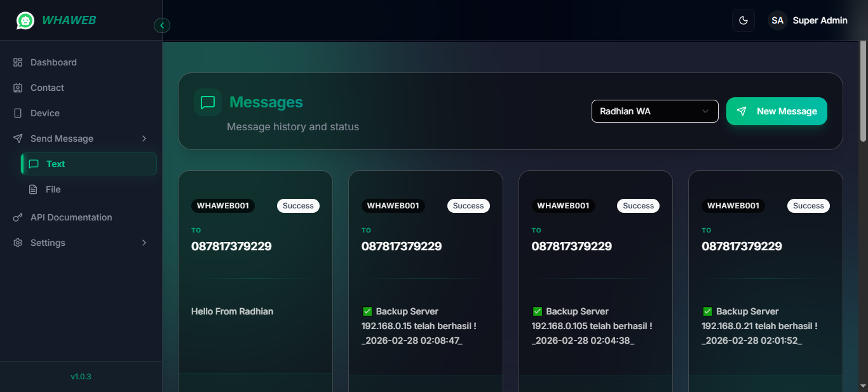Click the SA Super Admin avatar
This screenshot has width=868, height=392.
pos(777,20)
